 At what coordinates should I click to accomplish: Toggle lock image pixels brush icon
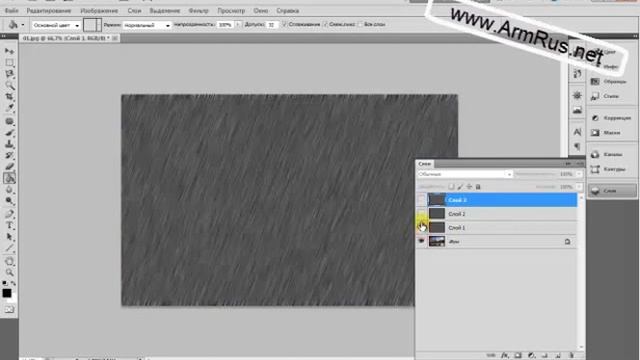coord(460,187)
